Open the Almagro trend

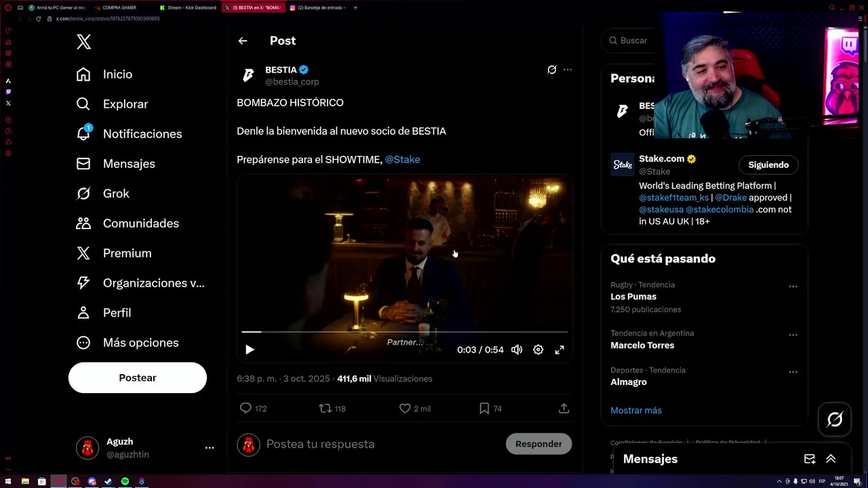click(629, 382)
